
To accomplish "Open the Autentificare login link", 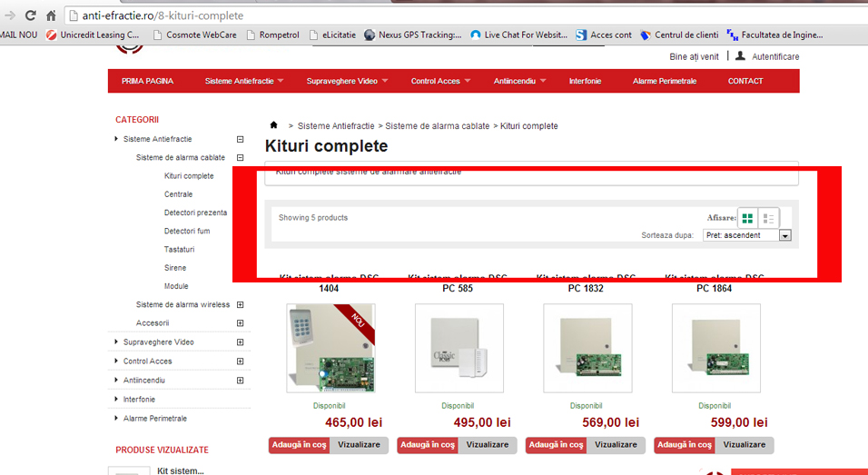I will coord(775,56).
